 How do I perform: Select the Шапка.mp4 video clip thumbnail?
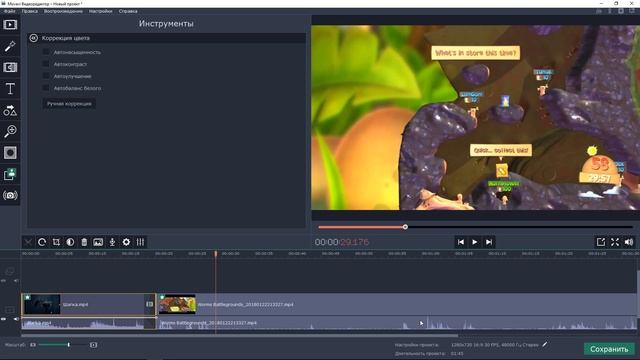click(x=42, y=304)
